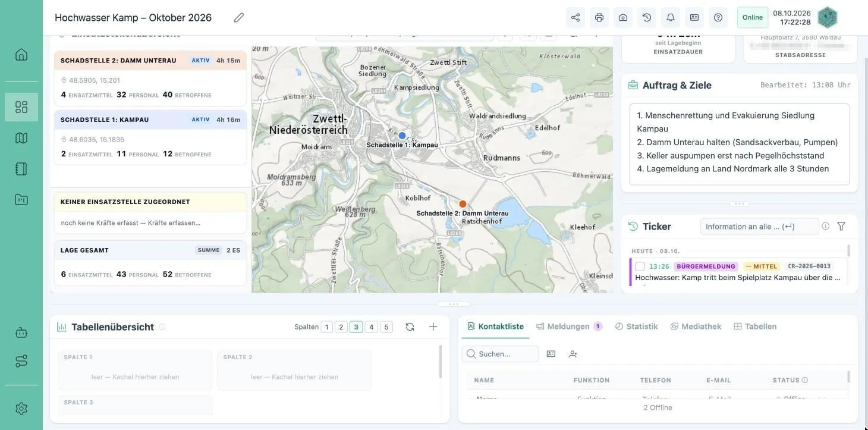868x430 pixels.
Task: Open the workflow icon in sidebar
Action: (21, 361)
